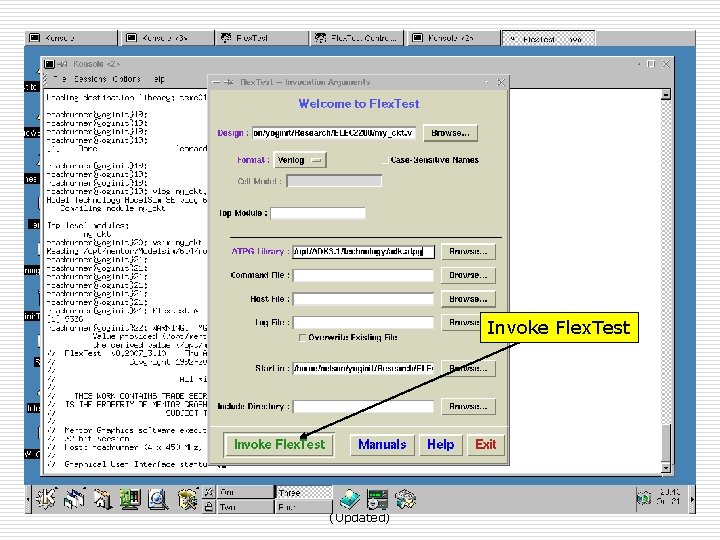Switch to virtual desktop Two
The width and height of the screenshot is (720, 540).
(x=245, y=507)
